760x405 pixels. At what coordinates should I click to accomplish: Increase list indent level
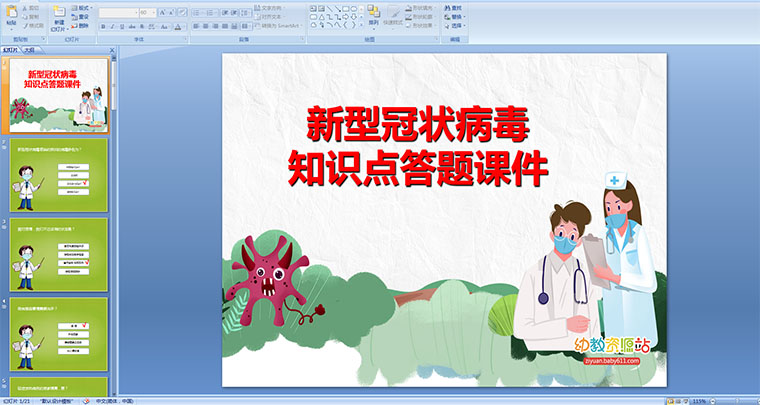click(x=234, y=13)
